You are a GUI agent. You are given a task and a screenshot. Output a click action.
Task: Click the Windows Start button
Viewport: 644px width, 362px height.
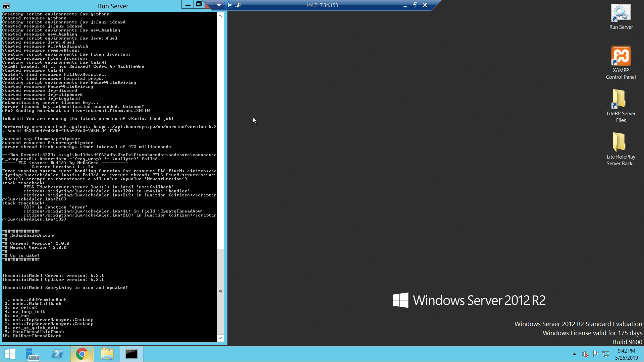[x=10, y=354]
